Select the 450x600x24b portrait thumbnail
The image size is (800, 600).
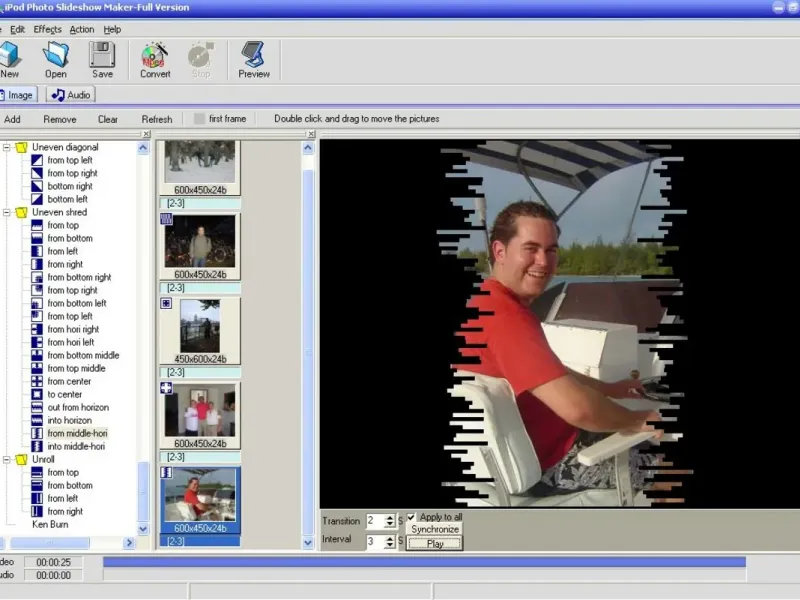[x=200, y=327]
